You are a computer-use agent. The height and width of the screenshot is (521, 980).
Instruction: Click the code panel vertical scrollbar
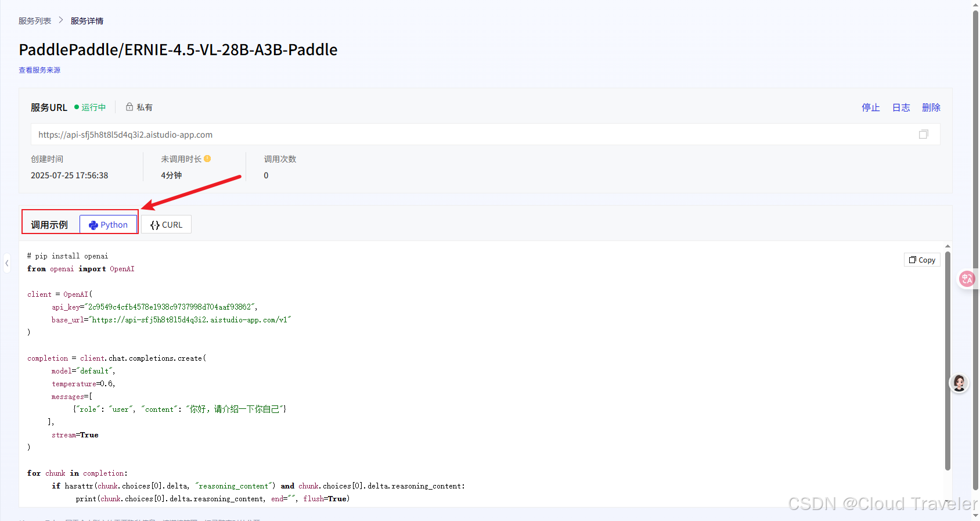947,360
